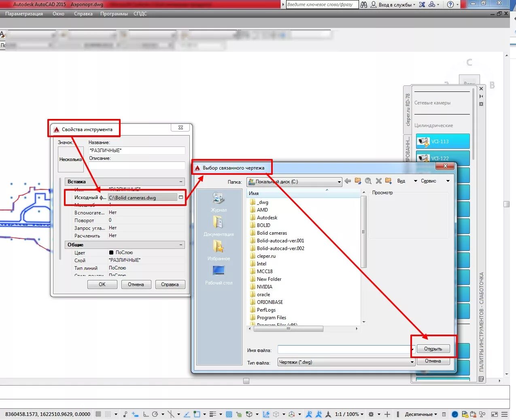Click the file list vertical scrollbar

[x=363, y=232]
